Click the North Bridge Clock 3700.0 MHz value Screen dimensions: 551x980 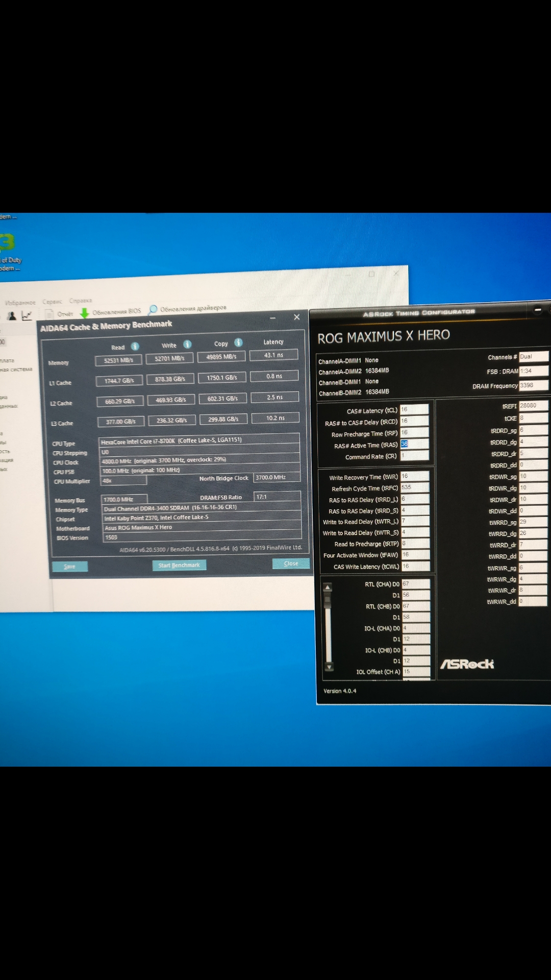[x=277, y=478]
